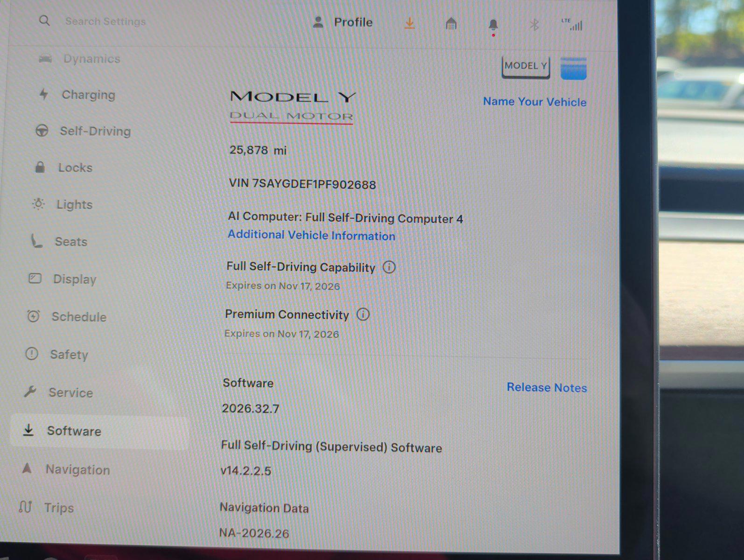Go to Seats settings
The image size is (744, 560).
59,241
